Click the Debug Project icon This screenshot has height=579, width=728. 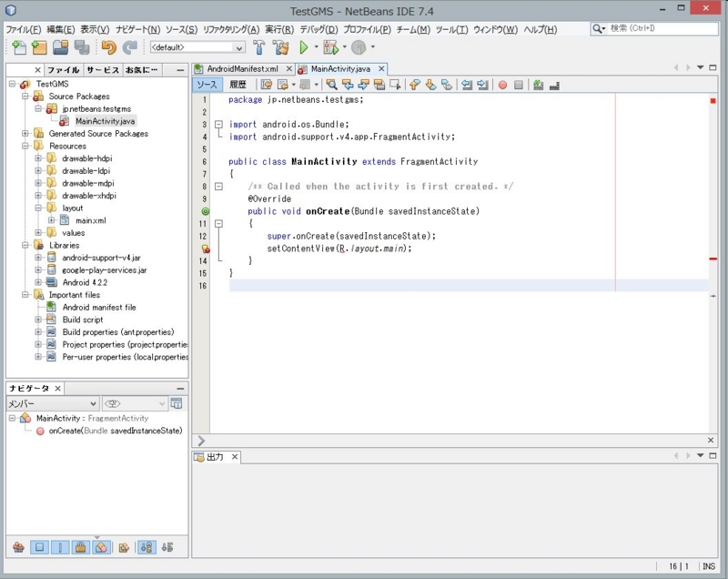pos(331,47)
